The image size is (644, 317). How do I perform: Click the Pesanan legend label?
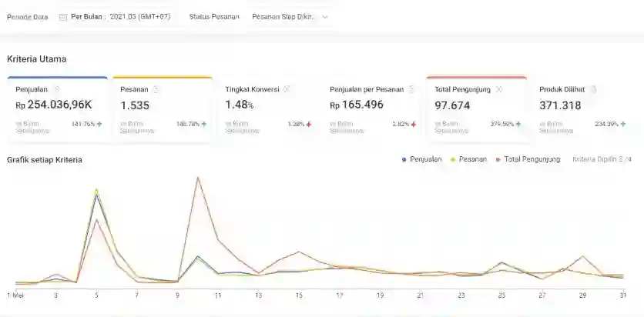(473, 159)
